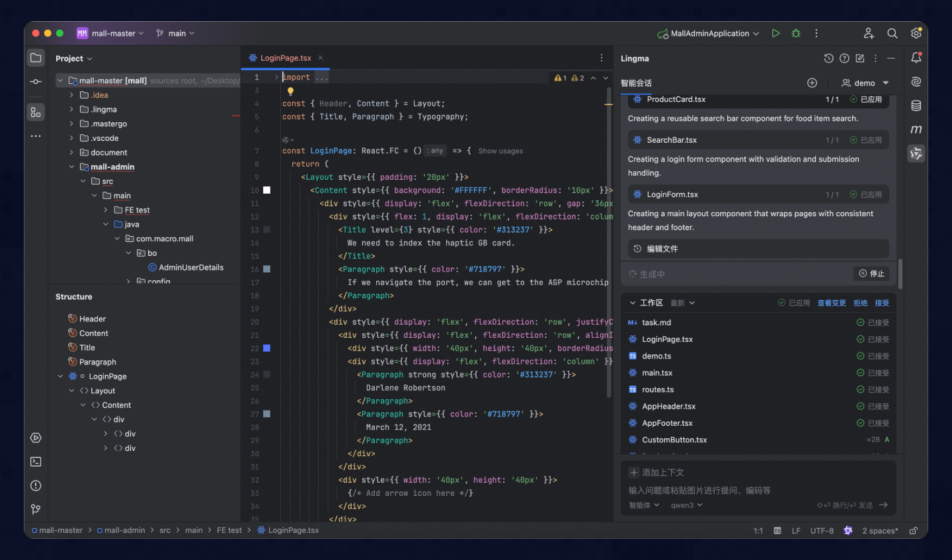Start debugging with the bug icon

pos(796,33)
